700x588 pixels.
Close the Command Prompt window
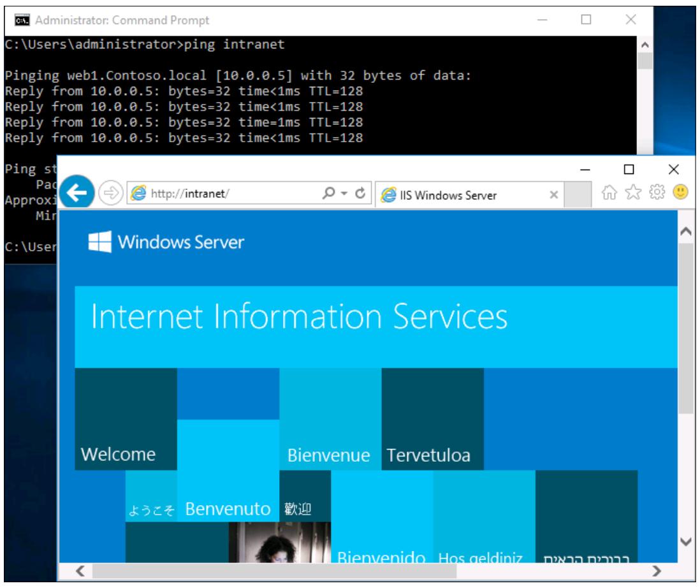(631, 20)
